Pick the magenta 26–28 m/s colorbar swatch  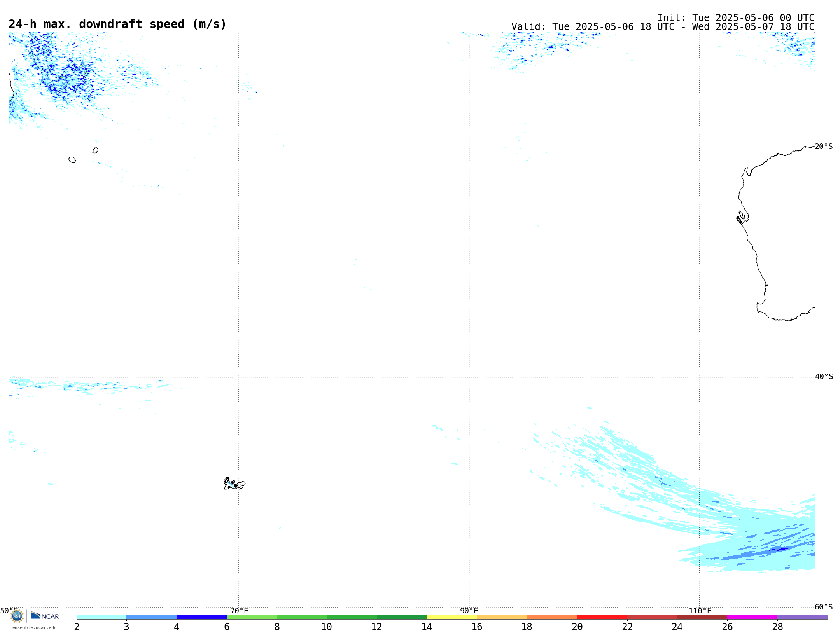(x=752, y=617)
